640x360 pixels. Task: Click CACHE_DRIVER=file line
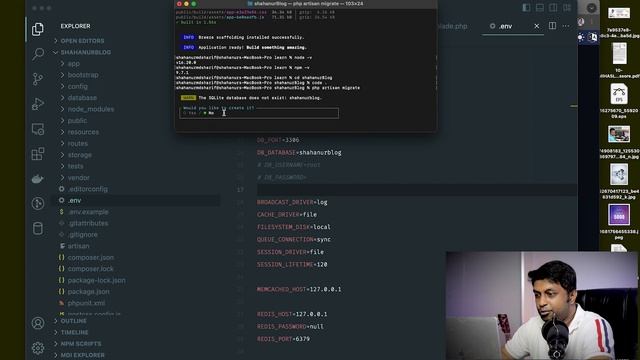click(287, 215)
